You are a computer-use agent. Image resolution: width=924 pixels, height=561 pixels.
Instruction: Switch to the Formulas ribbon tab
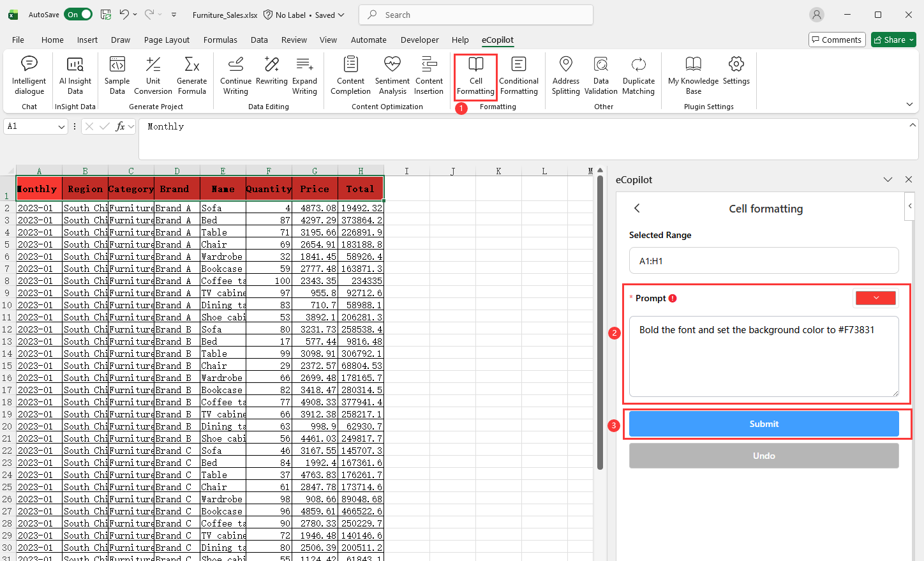point(220,40)
